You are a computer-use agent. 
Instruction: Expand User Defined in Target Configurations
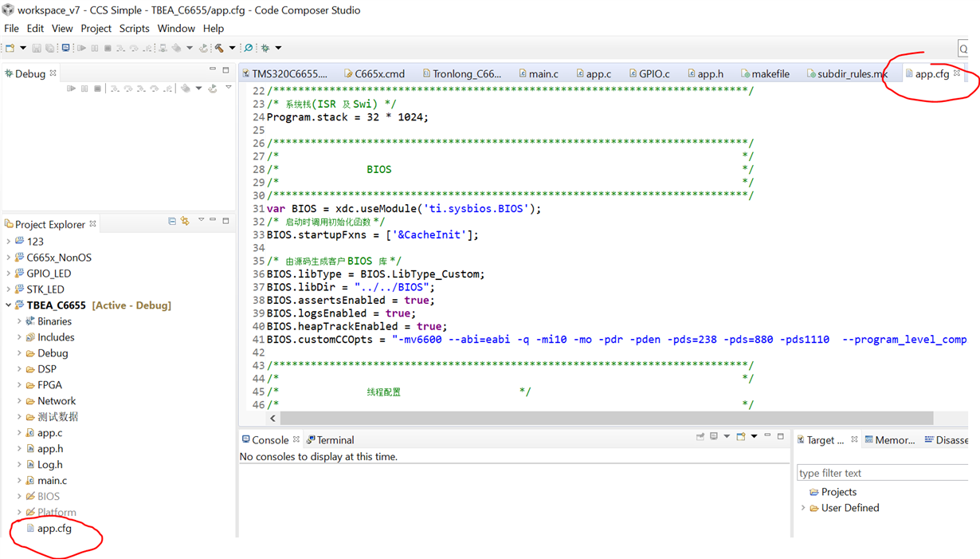tap(803, 507)
